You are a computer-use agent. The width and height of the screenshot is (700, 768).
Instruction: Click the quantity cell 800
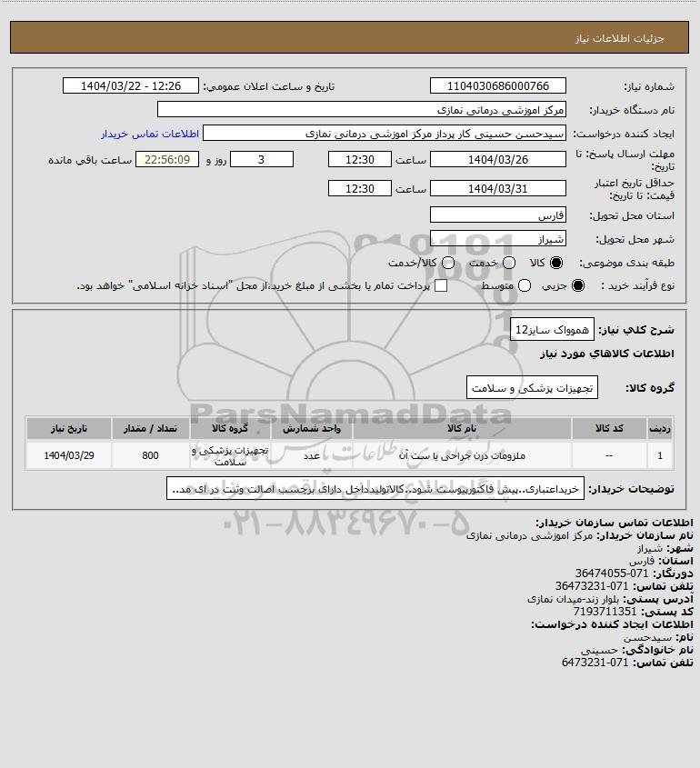point(150,455)
